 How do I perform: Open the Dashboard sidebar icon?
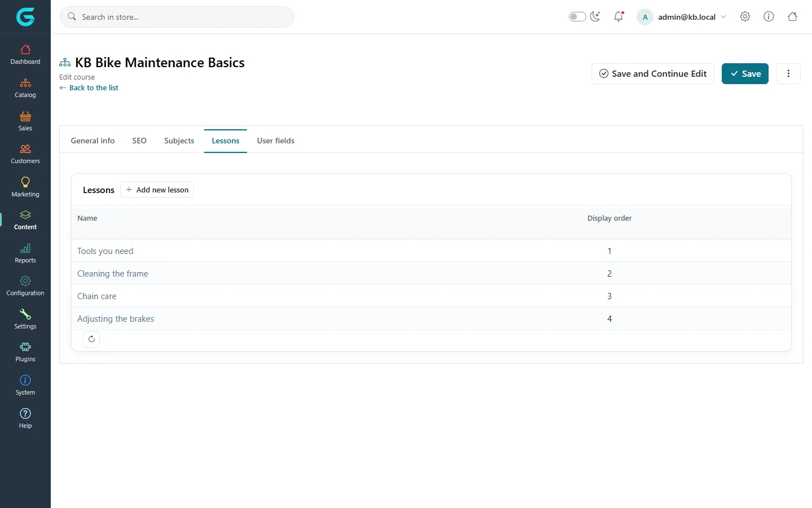pyautogui.click(x=25, y=55)
